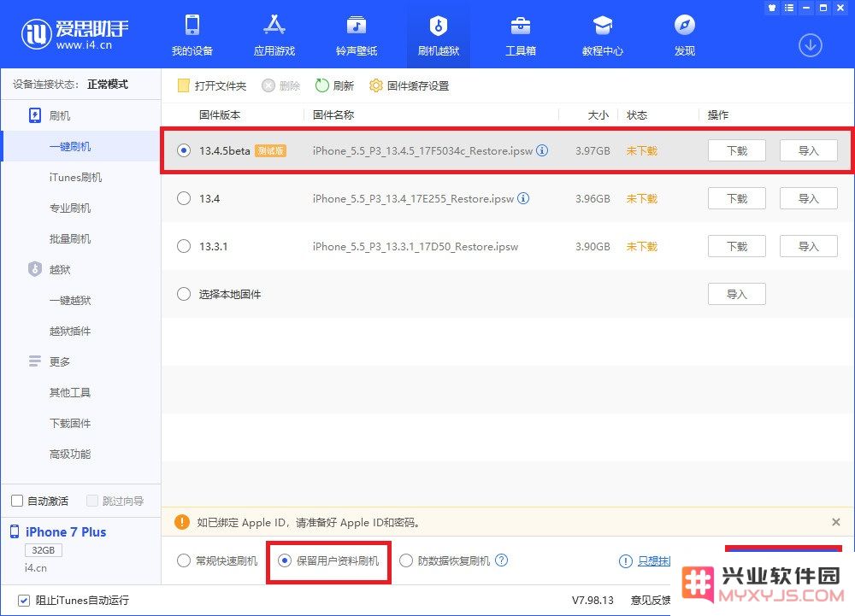
Task: Click the iPhone 7 Plus device name
Action: click(x=66, y=531)
